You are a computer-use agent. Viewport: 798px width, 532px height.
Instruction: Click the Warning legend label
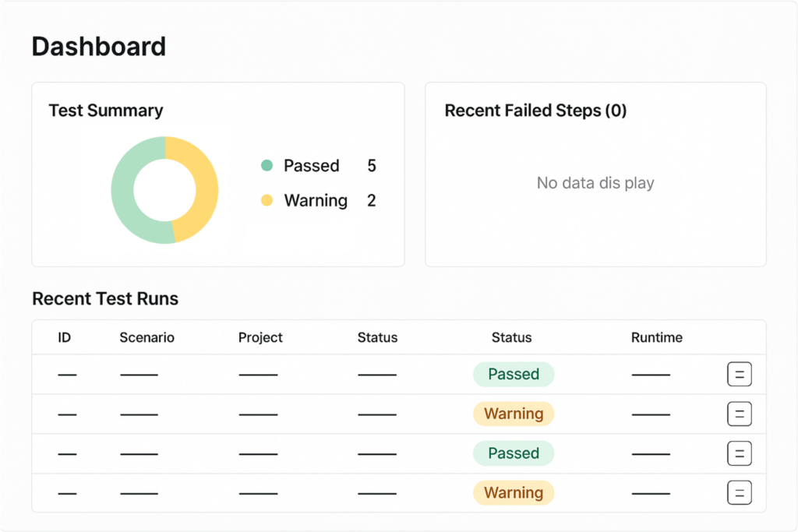click(x=316, y=201)
